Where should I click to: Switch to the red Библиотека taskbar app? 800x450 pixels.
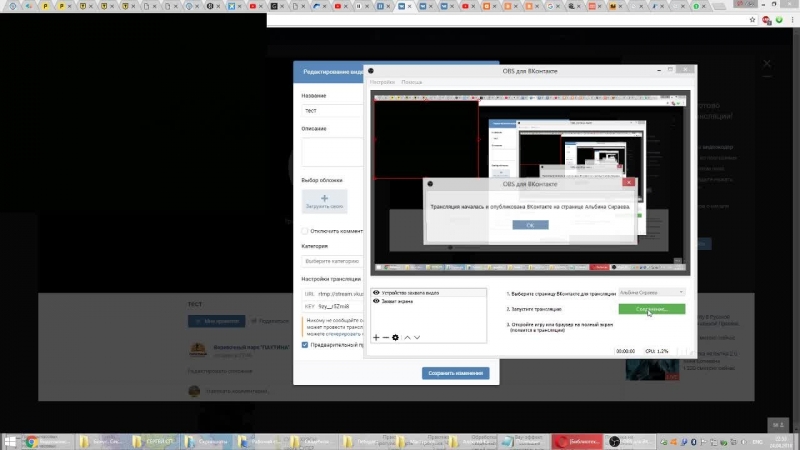[x=577, y=442]
